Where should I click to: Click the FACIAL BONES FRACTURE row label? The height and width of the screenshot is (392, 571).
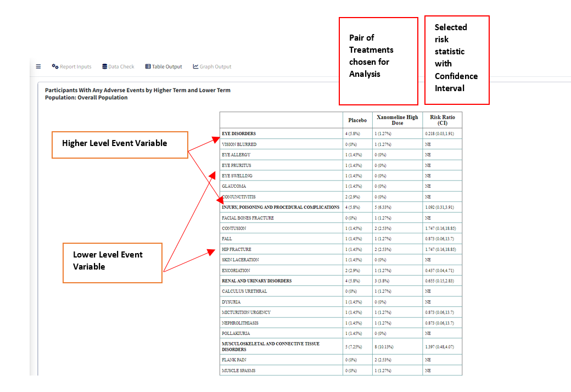tap(248, 218)
